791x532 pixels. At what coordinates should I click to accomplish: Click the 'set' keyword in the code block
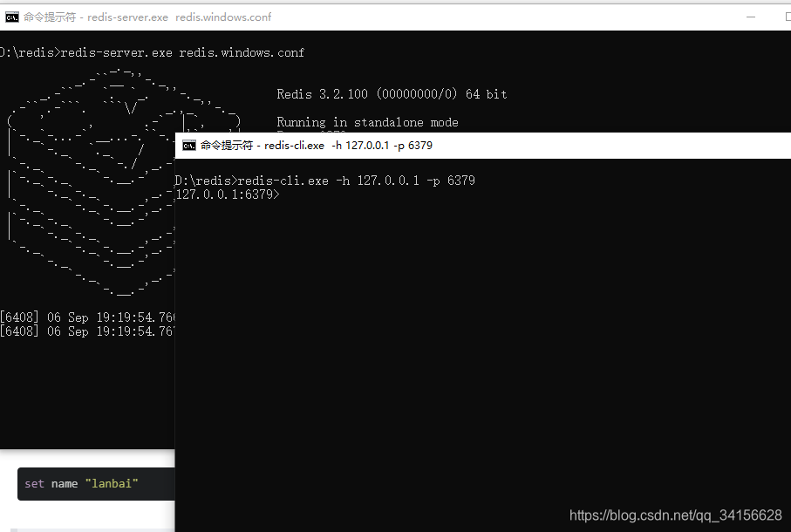[34, 483]
